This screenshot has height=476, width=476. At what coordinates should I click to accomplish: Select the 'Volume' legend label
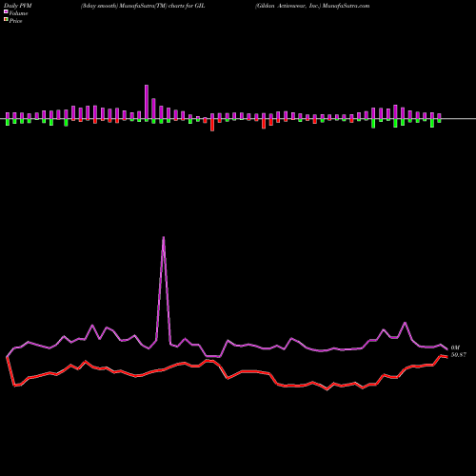18,13
